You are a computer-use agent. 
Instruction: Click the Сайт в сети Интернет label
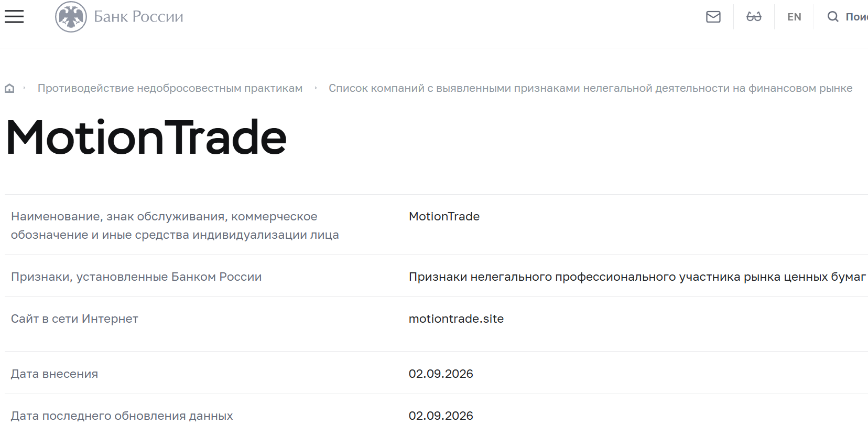(x=74, y=319)
